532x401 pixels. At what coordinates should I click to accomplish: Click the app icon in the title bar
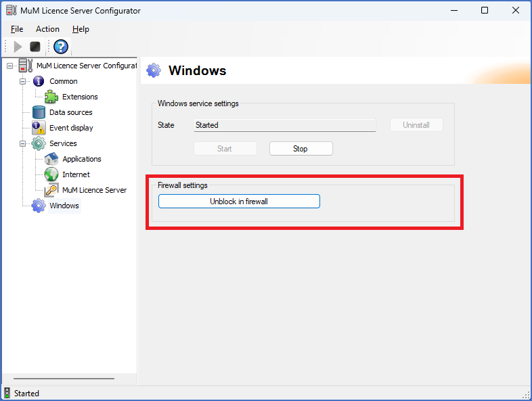pyautogui.click(x=12, y=11)
